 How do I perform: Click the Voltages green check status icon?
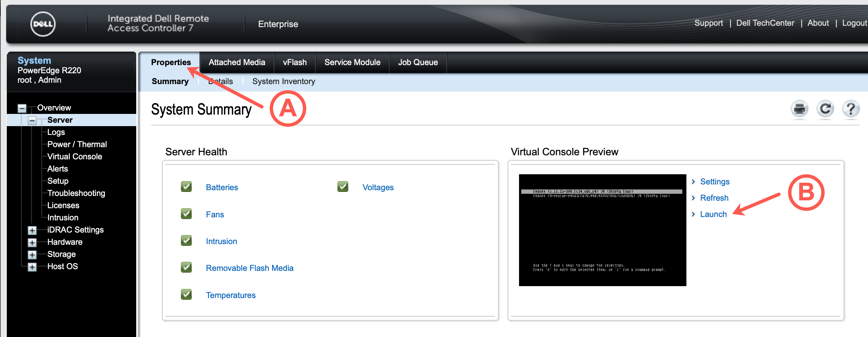[x=343, y=187]
